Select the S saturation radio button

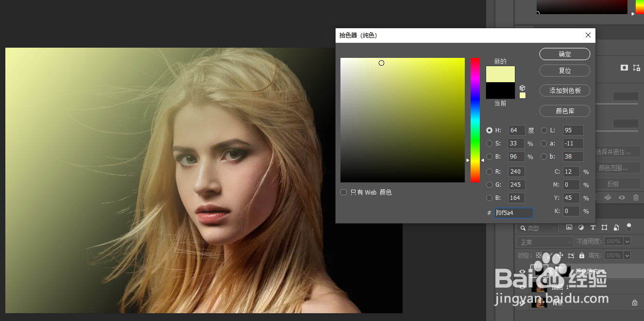[x=489, y=143]
